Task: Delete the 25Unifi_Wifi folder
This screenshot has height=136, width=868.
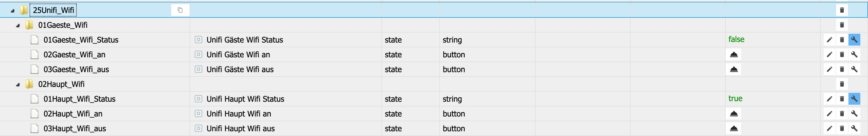Action: pyautogui.click(x=841, y=10)
